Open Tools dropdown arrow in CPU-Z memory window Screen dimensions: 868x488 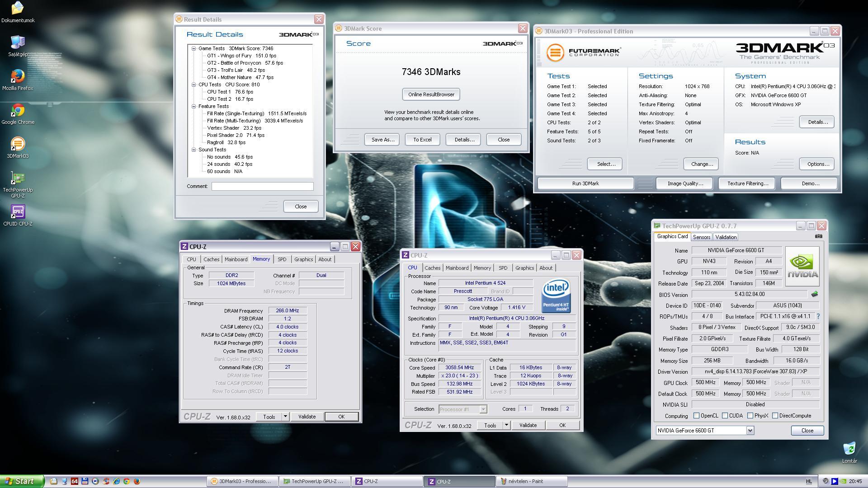pos(285,417)
